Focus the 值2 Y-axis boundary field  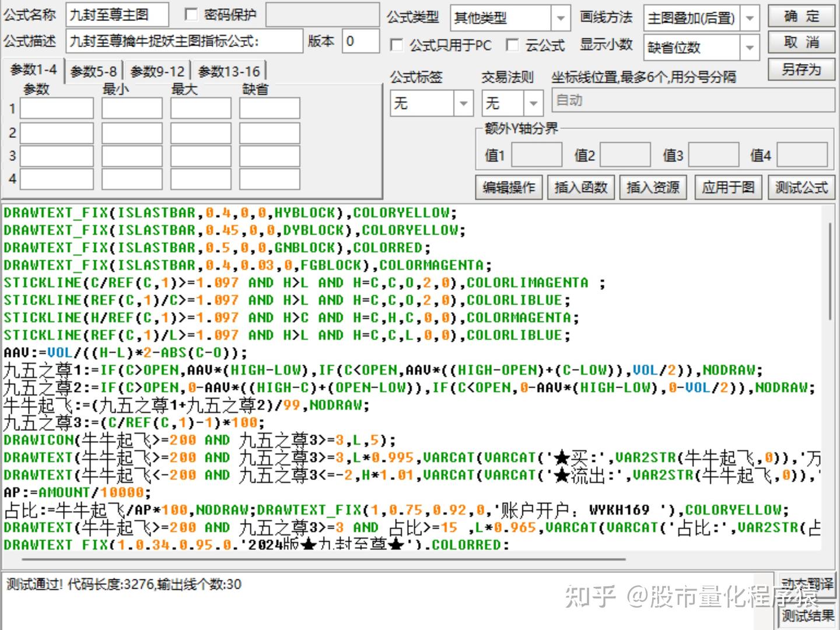click(x=625, y=155)
